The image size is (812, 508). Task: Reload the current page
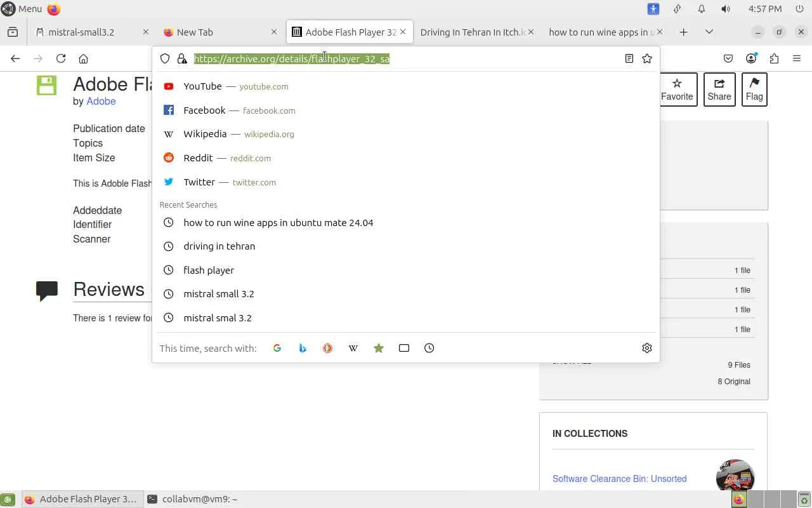tap(61, 58)
